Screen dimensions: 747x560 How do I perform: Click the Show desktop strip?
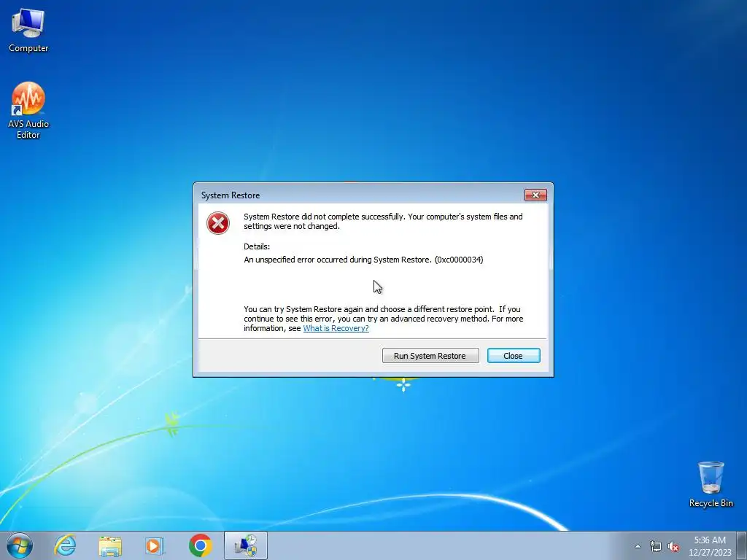pos(741,545)
